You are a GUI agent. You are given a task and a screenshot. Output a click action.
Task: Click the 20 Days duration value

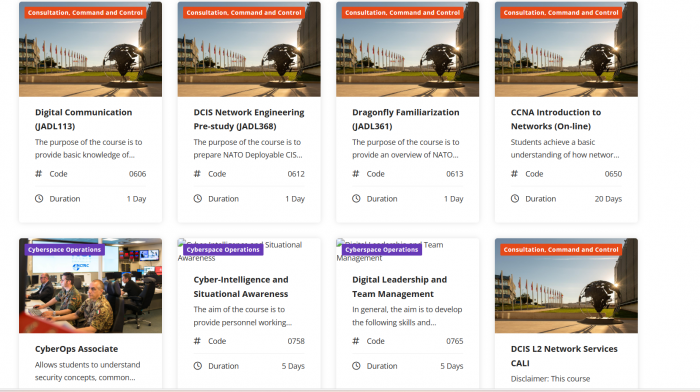(x=608, y=199)
